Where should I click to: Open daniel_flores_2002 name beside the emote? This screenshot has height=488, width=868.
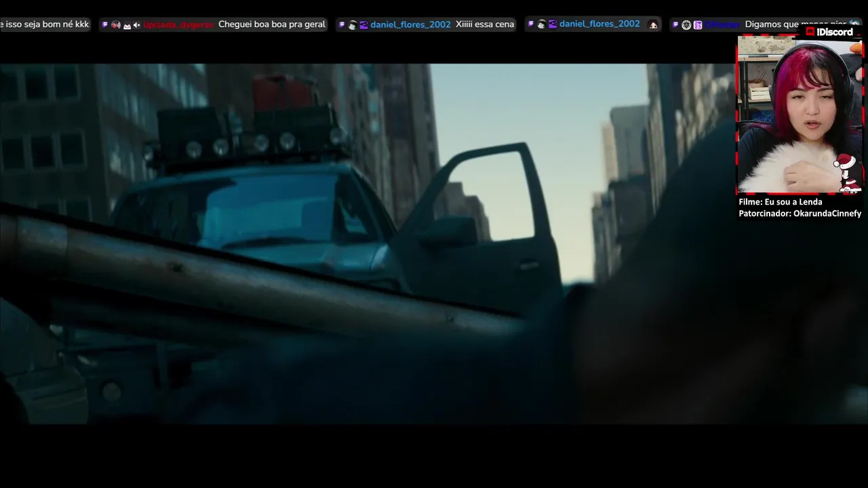tap(599, 24)
